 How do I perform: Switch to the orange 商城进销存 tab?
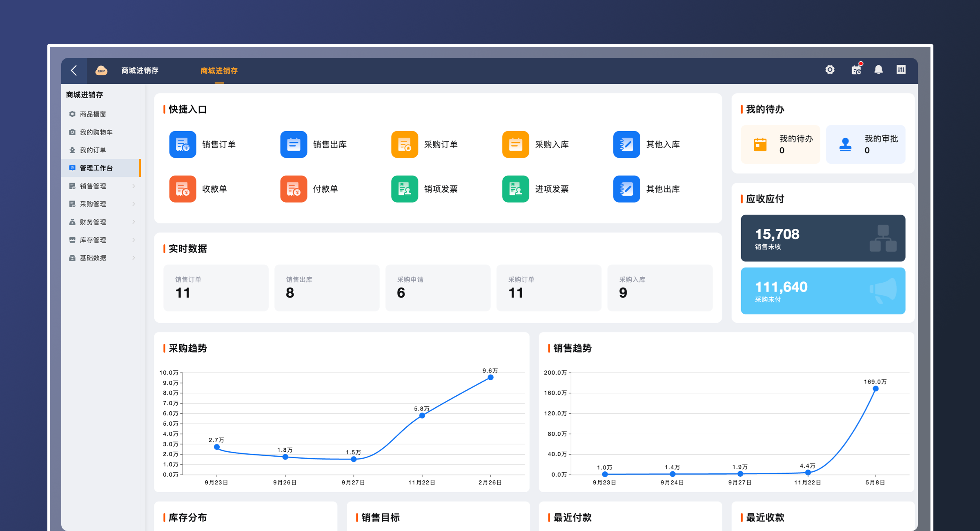point(219,71)
